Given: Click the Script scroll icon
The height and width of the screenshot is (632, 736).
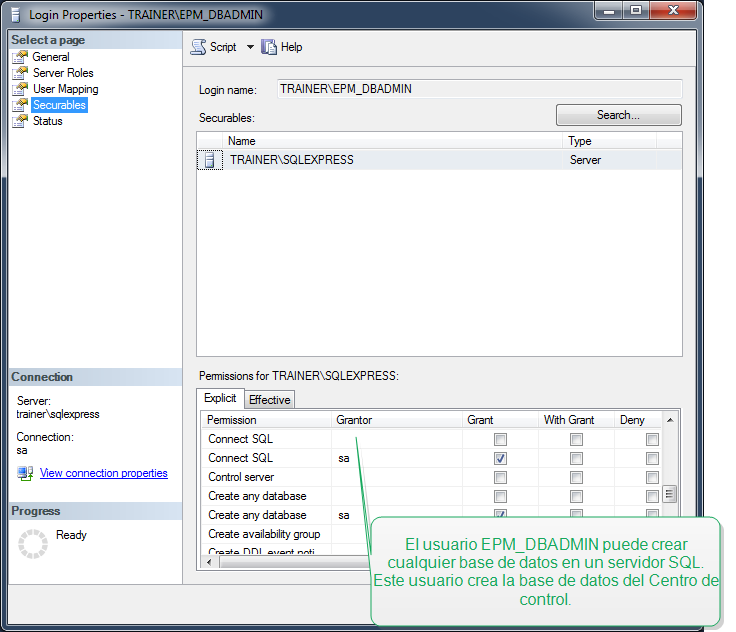Looking at the screenshot, I should click(198, 47).
